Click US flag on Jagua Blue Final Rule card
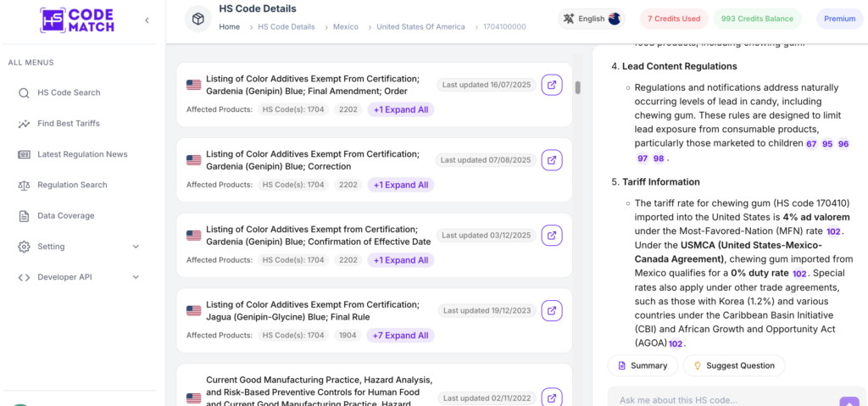Image resolution: width=868 pixels, height=406 pixels. click(194, 311)
